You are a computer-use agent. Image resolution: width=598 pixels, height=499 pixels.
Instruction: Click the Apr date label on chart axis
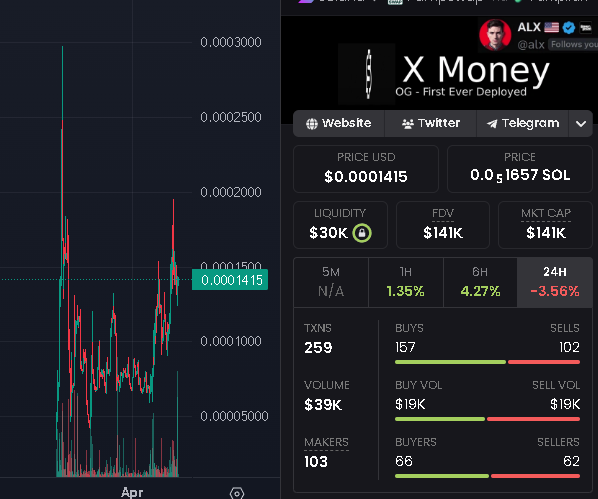132,493
